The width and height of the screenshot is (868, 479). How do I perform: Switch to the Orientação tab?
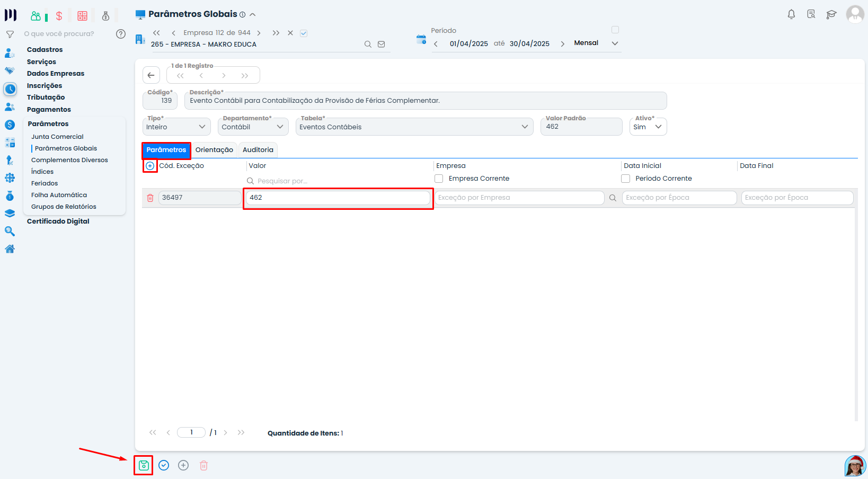214,150
